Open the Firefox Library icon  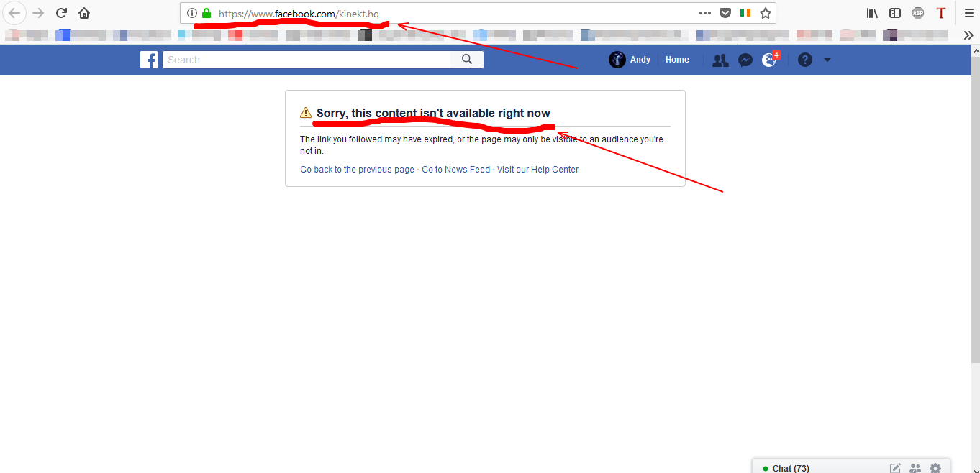[872, 13]
